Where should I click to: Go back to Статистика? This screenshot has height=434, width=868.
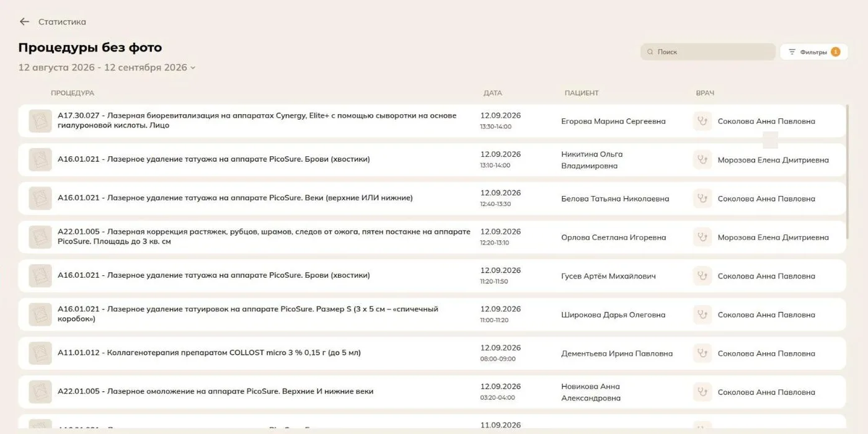pos(62,22)
